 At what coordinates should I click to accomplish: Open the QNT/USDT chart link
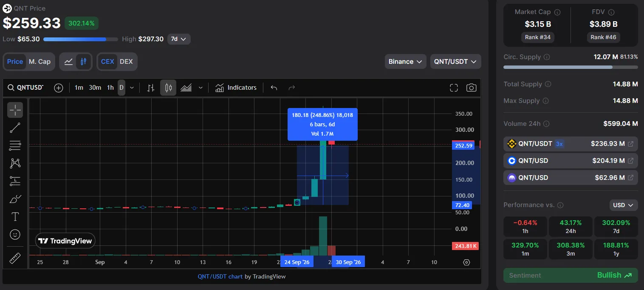(x=220, y=276)
